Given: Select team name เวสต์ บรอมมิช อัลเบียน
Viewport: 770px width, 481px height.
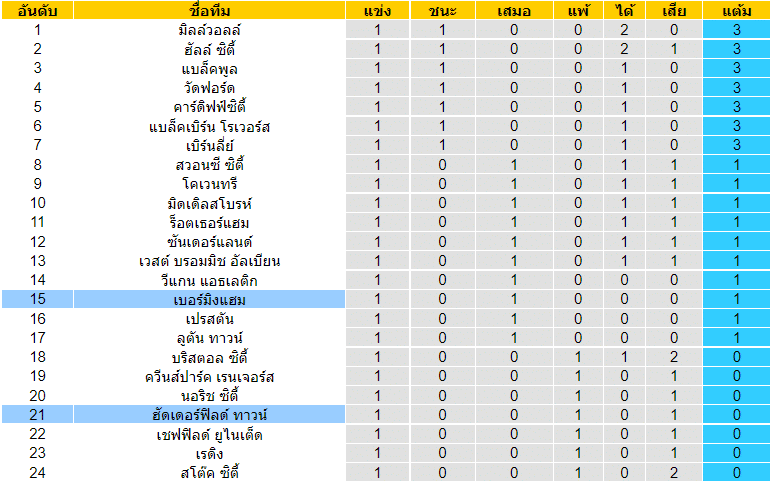Looking at the screenshot, I should point(209,261).
